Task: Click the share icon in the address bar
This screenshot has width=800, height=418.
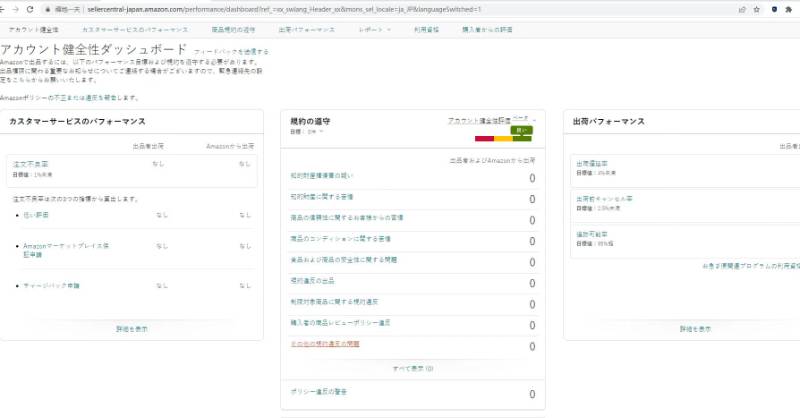Action: click(742, 10)
